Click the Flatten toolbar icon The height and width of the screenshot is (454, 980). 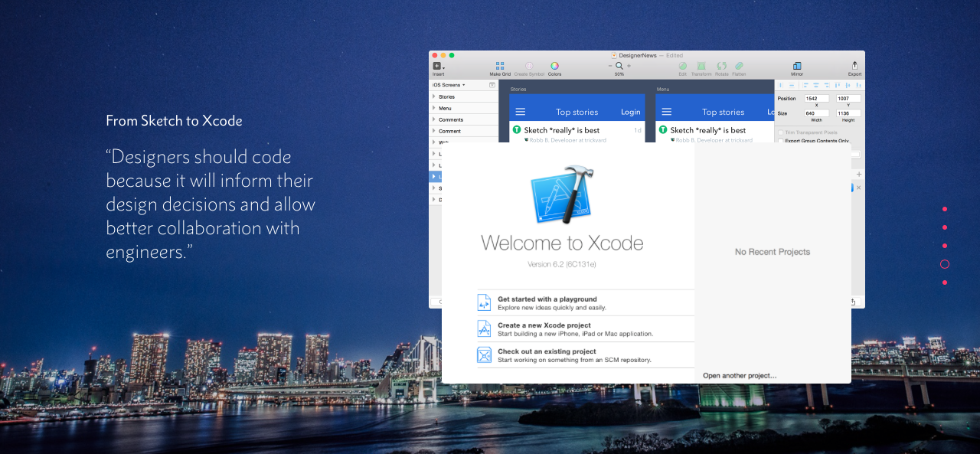pos(739,67)
